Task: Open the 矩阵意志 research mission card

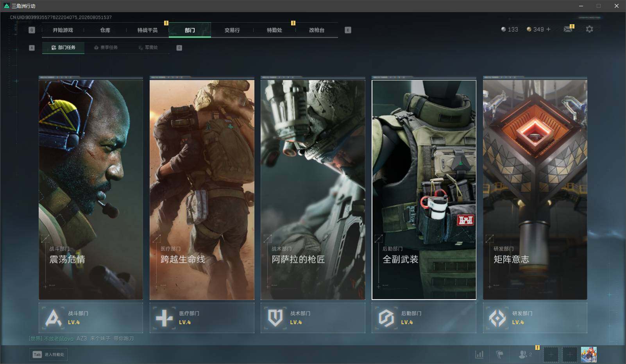Action: [535, 190]
